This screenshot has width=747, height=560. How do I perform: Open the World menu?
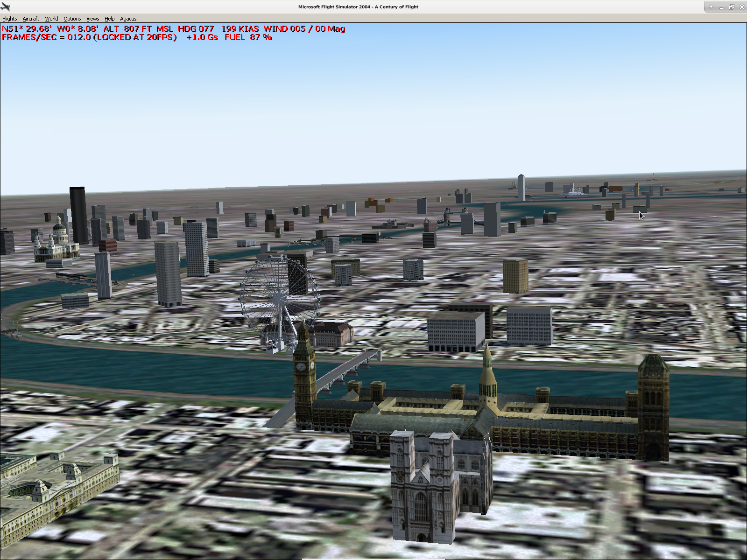51,19
